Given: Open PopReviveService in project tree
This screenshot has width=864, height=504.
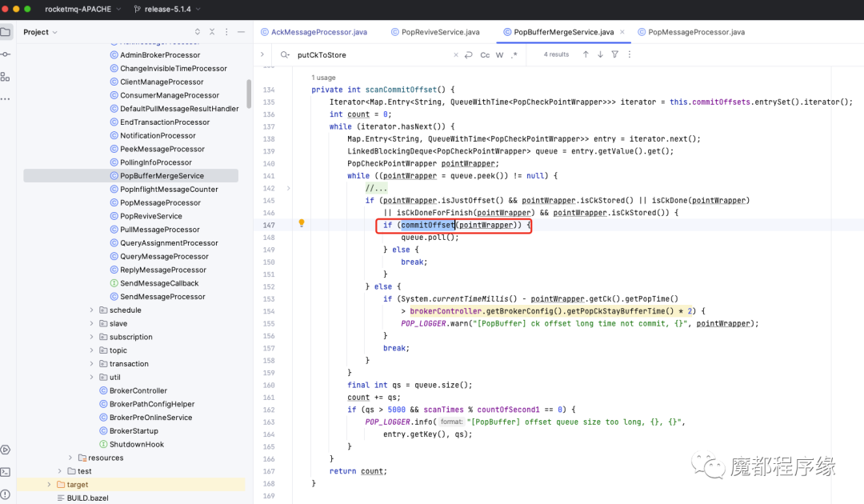Looking at the screenshot, I should [x=151, y=216].
